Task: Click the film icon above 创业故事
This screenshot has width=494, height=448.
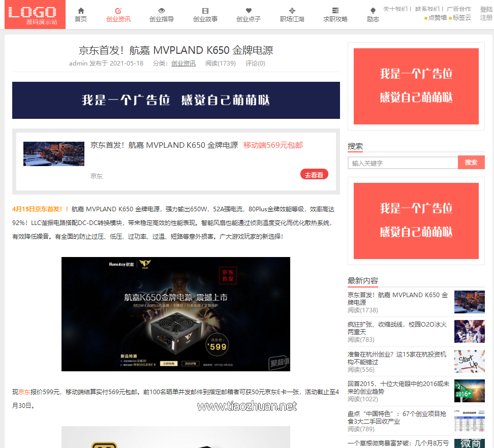Action: (205, 11)
